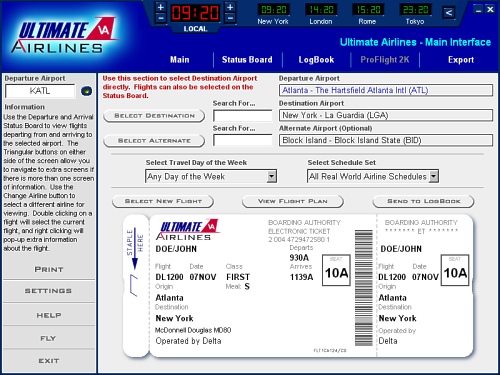Click the seat 10A box on boarding pass

336,270
